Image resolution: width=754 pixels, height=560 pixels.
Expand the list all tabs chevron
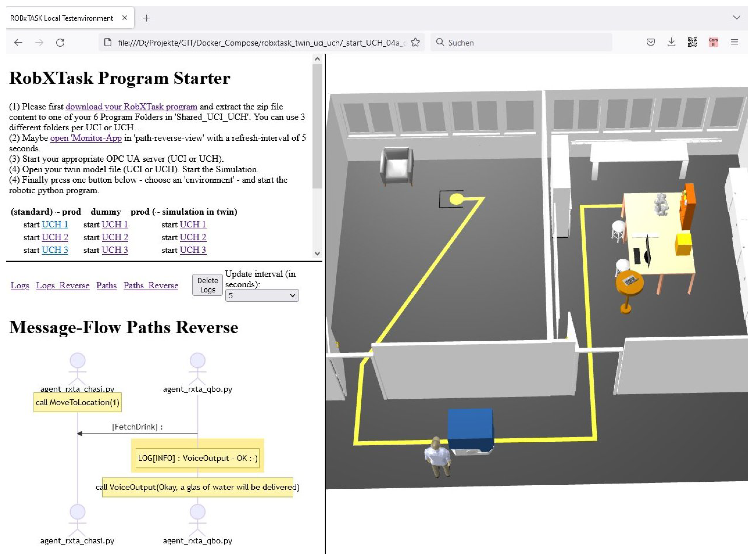tap(736, 18)
